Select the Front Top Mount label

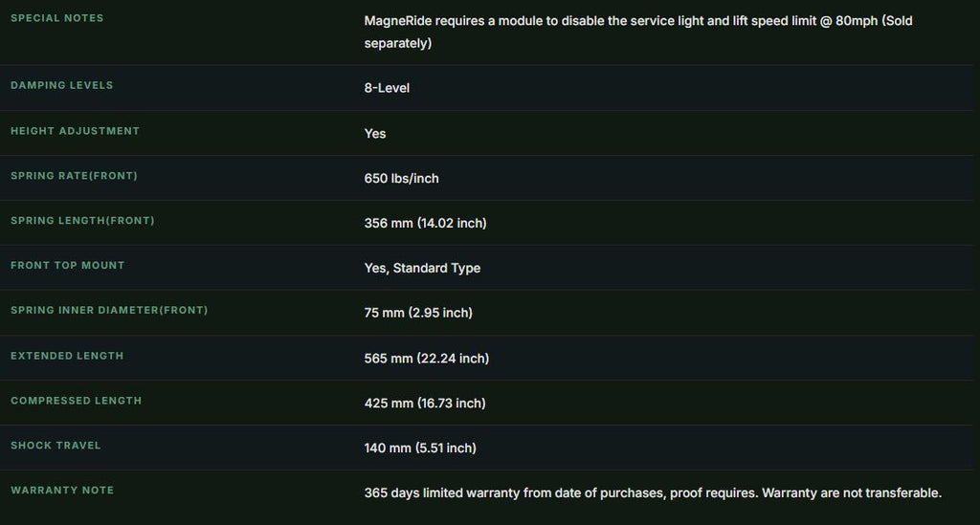point(68,265)
